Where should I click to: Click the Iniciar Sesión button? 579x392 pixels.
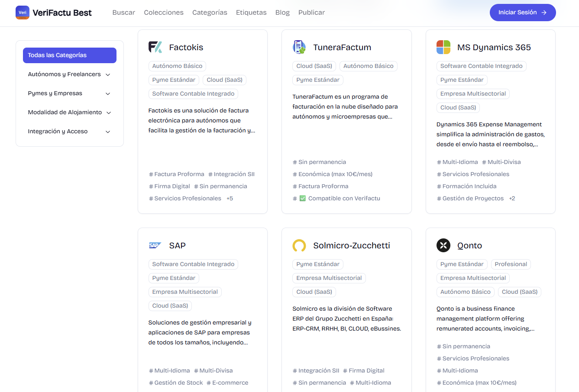tap(523, 13)
